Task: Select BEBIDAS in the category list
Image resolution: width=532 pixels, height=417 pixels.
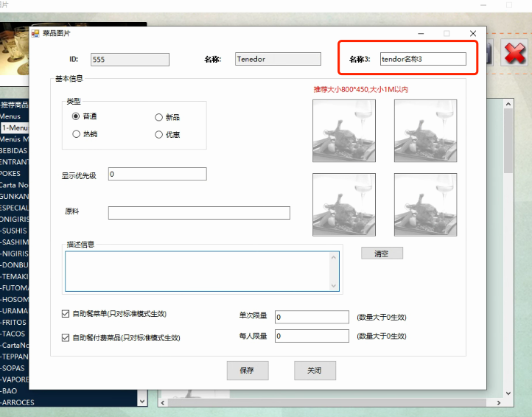Action: (13, 150)
